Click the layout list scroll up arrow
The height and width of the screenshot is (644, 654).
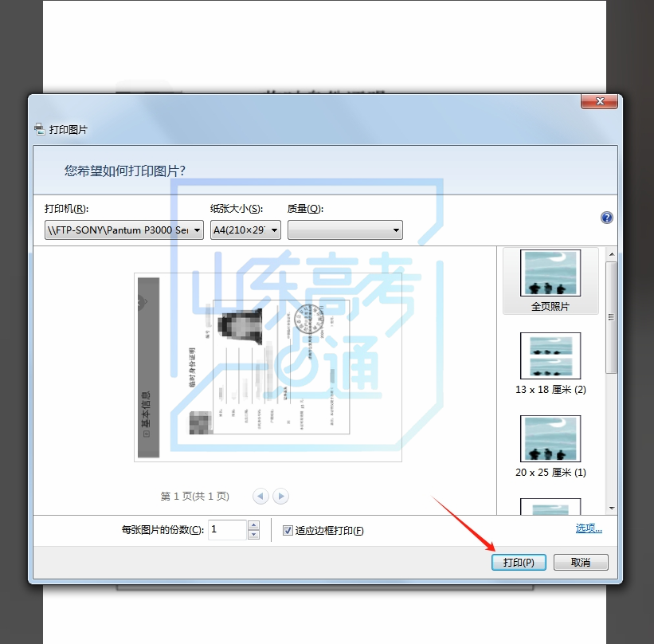point(612,254)
